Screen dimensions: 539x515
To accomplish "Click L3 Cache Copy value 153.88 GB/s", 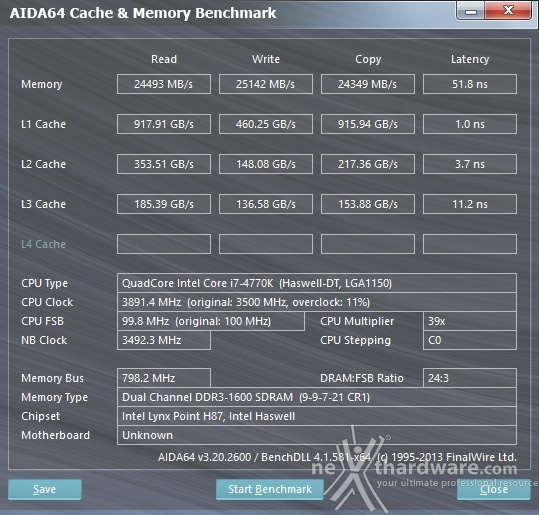I will (x=368, y=204).
